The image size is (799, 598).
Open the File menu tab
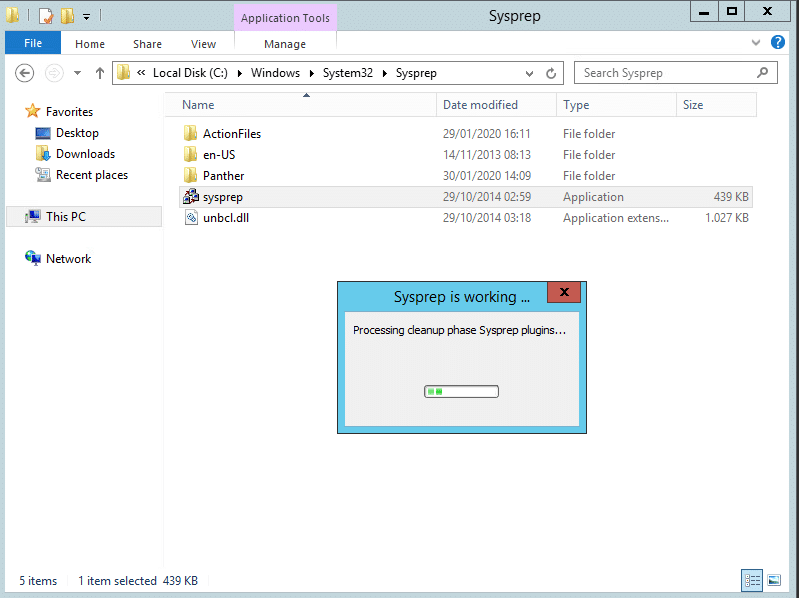click(33, 44)
